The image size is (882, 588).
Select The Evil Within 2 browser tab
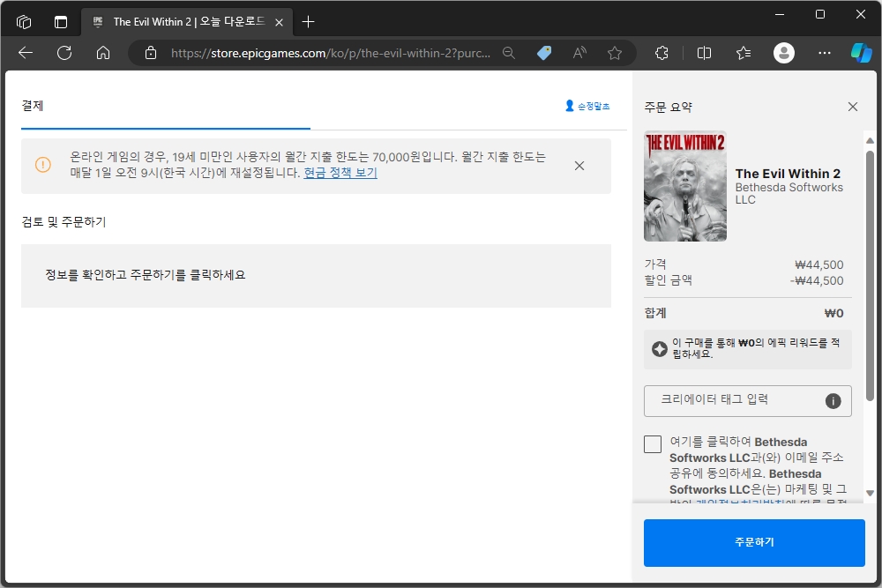187,22
